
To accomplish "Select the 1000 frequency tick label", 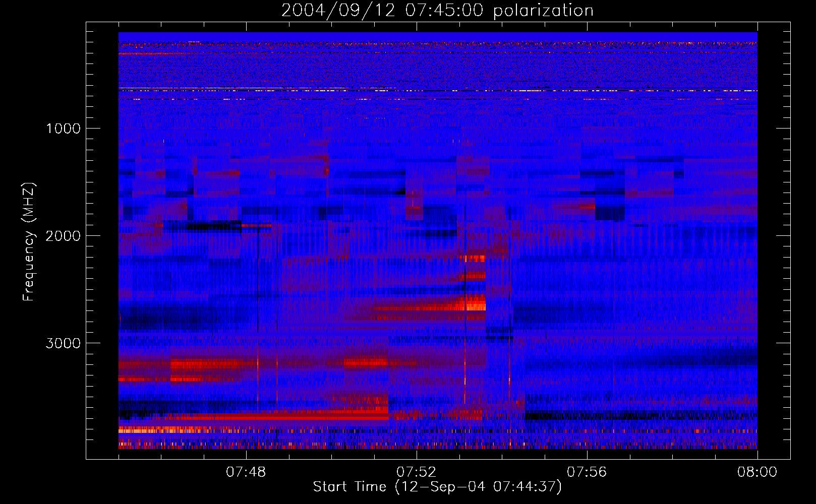I will click(x=63, y=129).
